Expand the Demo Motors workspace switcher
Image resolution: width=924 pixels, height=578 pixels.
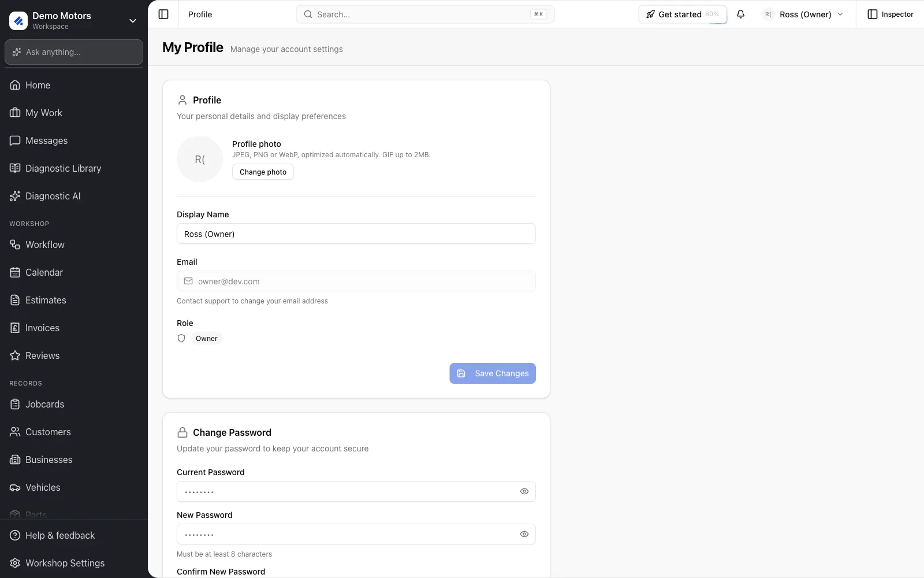pos(133,21)
